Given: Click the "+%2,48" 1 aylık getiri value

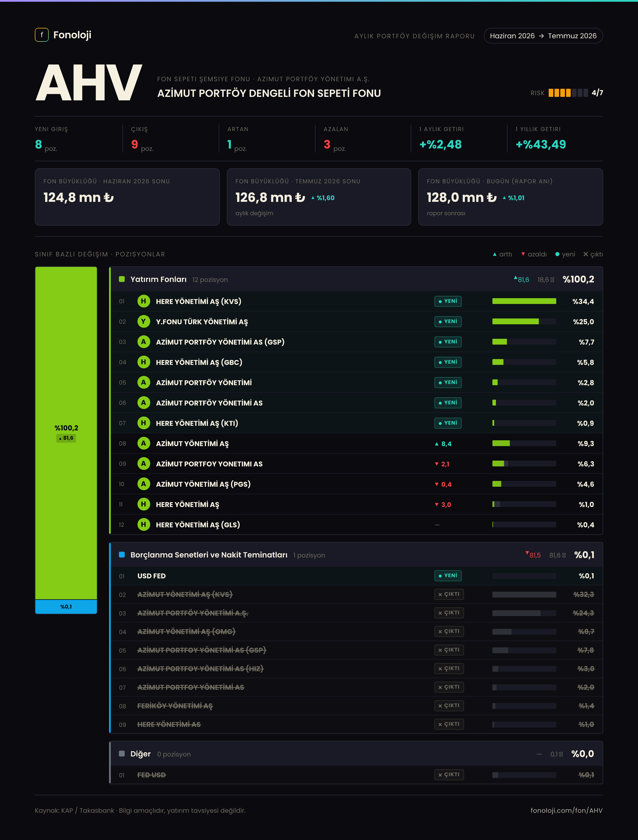Looking at the screenshot, I should (441, 144).
